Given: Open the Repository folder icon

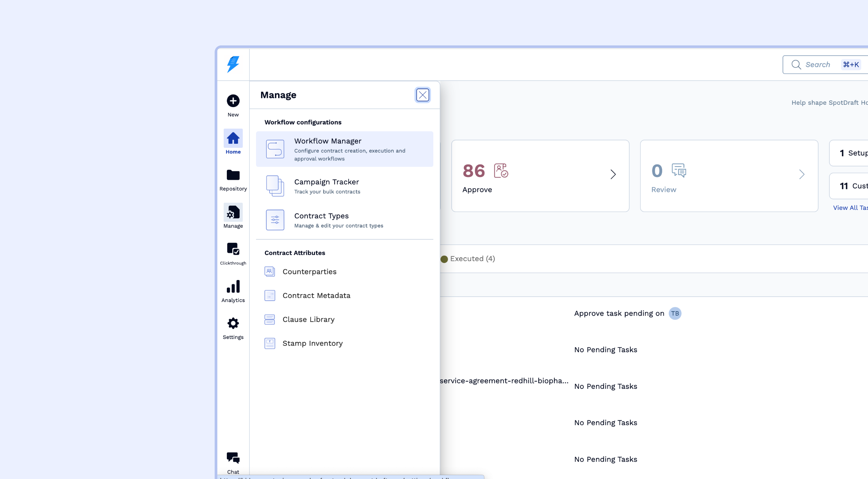Looking at the screenshot, I should pos(233,175).
